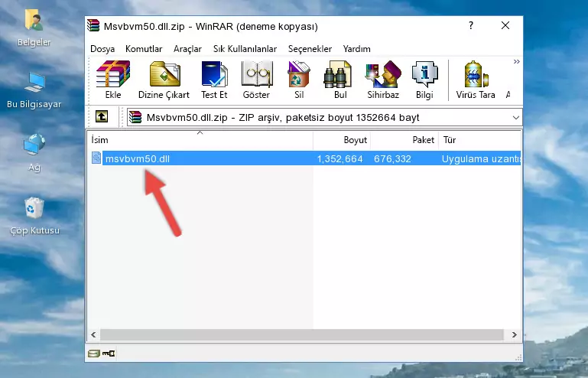Run Test Et on the archive
588x378 pixels.
tap(214, 80)
